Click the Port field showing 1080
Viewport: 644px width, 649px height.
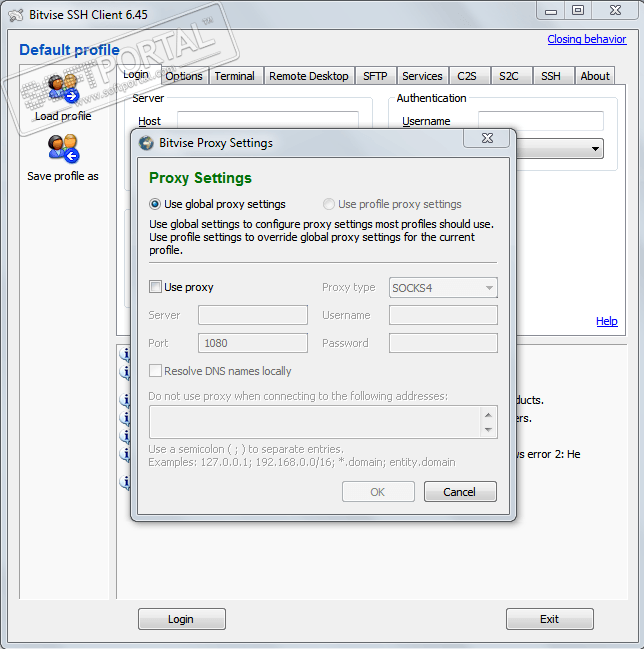tap(253, 343)
